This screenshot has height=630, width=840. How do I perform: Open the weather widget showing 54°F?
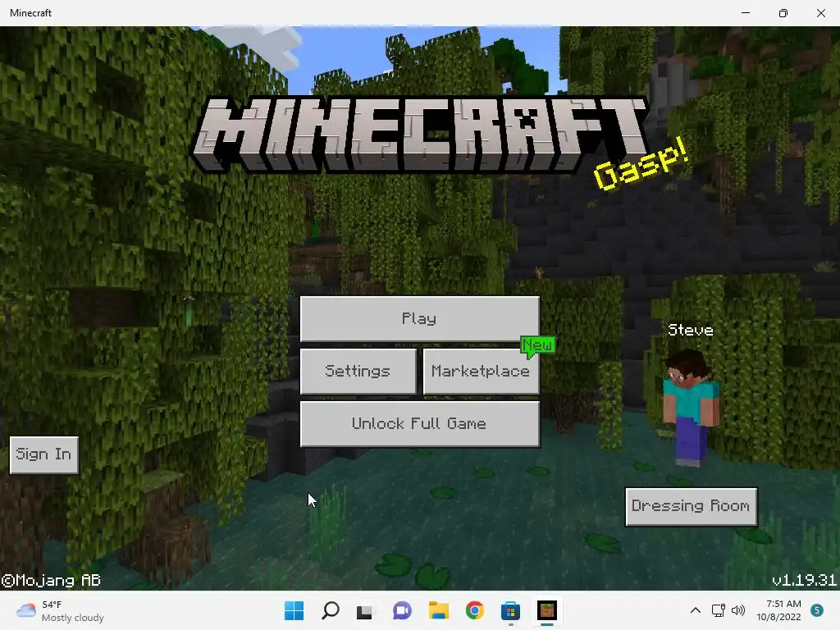[x=60, y=611]
